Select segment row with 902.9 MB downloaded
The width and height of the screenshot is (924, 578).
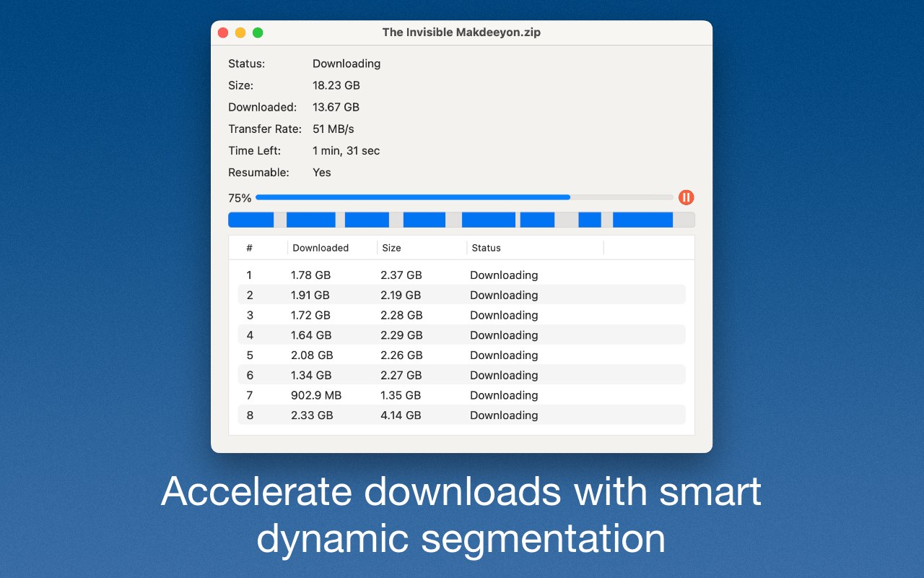(461, 395)
